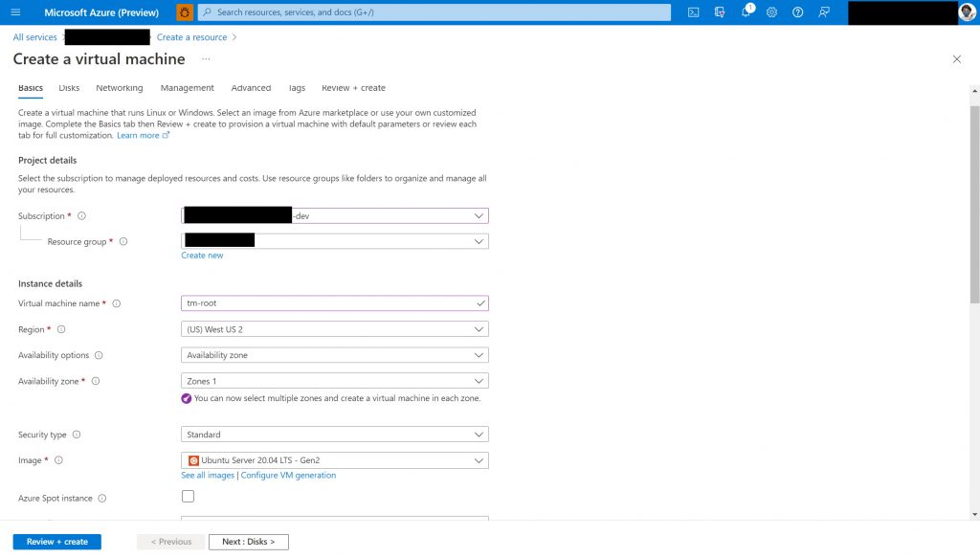Click the purple rocket notice icon
The height and width of the screenshot is (558, 980).
tap(187, 398)
